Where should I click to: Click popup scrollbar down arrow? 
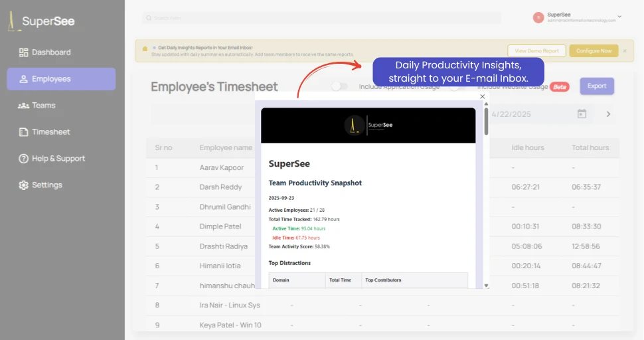pos(486,286)
